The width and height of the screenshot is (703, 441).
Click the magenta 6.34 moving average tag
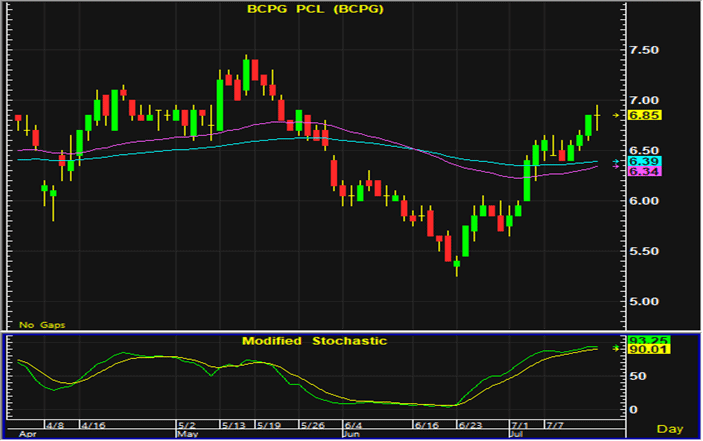coord(641,173)
